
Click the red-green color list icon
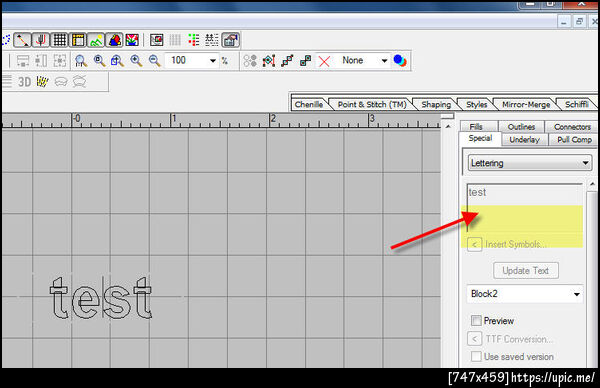(194, 40)
